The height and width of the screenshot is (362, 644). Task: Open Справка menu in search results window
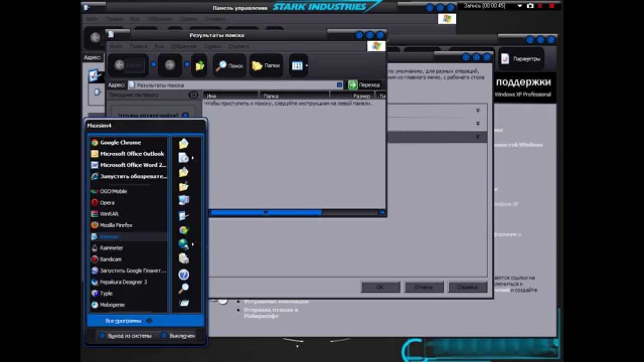pyautogui.click(x=238, y=46)
